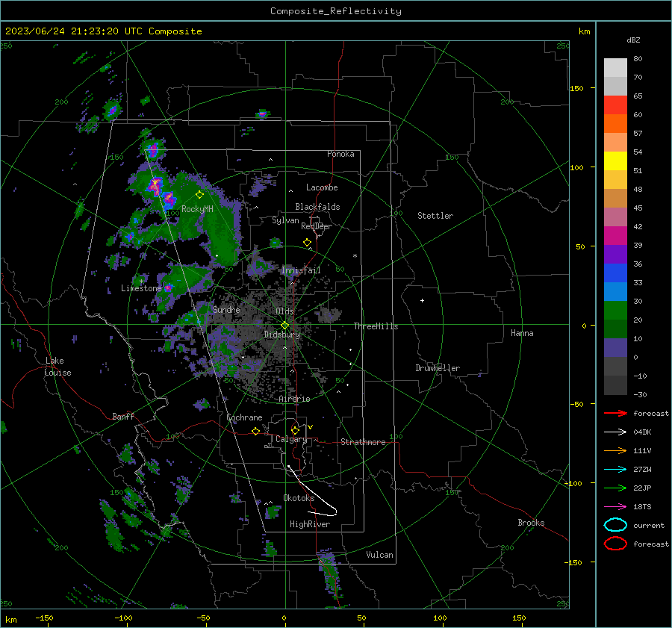Click the Blackfalds city label
Screen dimensions: 672x628
(x=317, y=207)
